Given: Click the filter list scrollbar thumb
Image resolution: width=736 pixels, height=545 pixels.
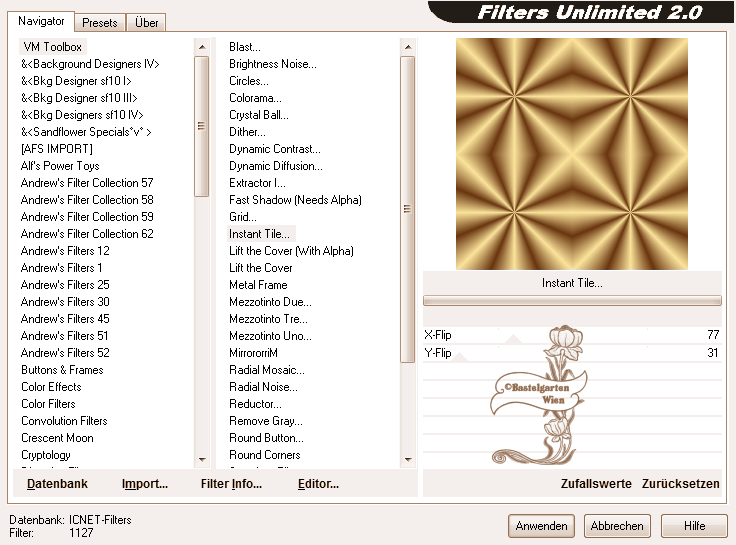Looking at the screenshot, I should tap(407, 209).
